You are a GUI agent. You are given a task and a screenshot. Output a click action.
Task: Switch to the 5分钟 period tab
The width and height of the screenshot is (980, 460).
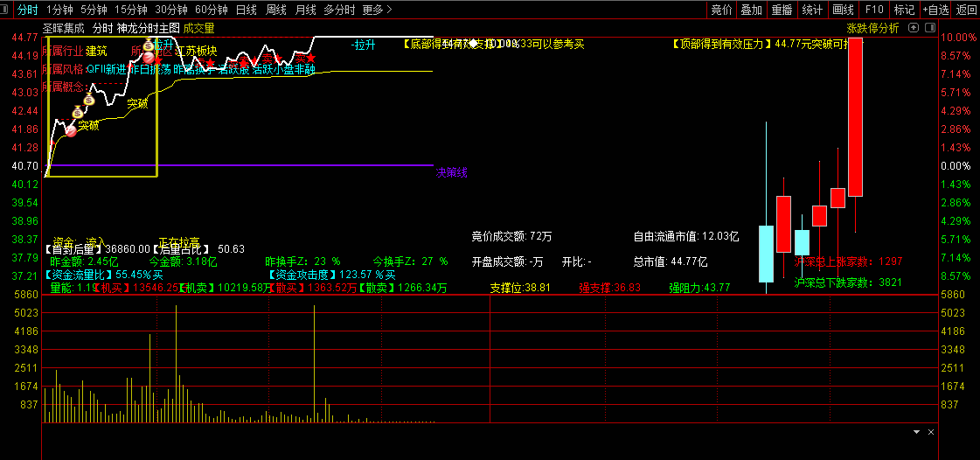94,10
